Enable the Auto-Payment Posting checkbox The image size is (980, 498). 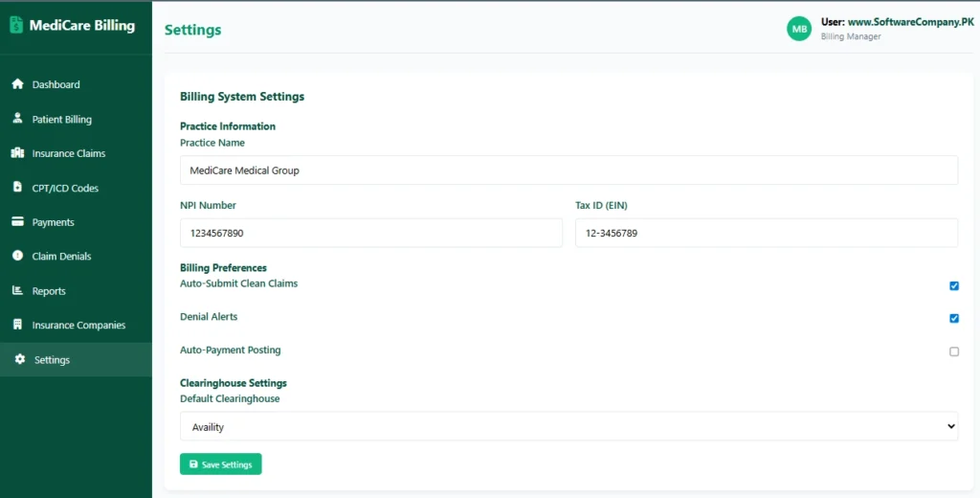point(954,351)
